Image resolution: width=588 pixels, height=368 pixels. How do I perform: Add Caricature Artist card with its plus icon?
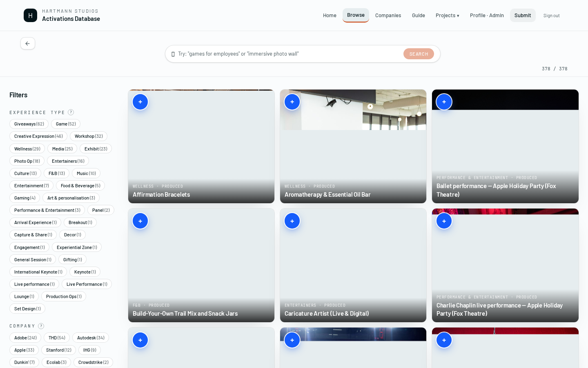[x=292, y=221]
